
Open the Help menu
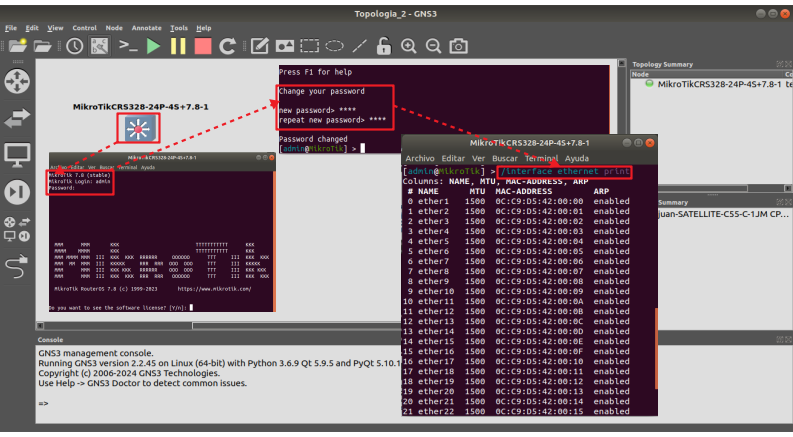[x=203, y=28]
